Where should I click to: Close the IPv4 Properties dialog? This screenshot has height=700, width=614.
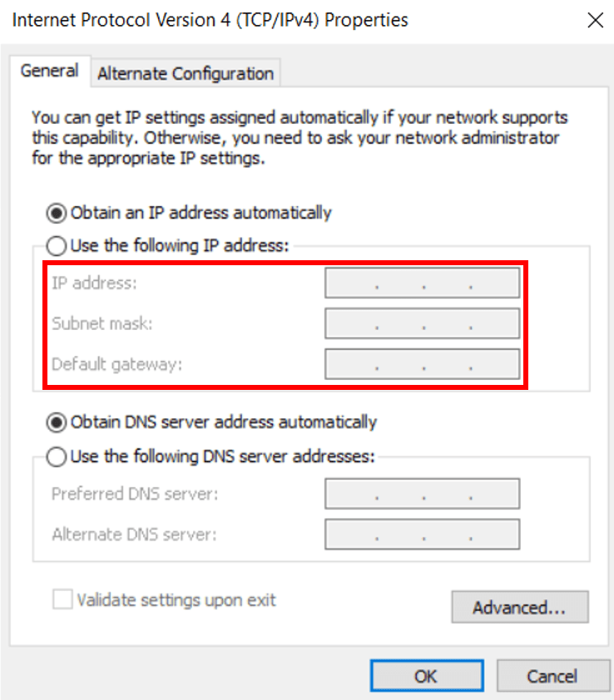[595, 20]
